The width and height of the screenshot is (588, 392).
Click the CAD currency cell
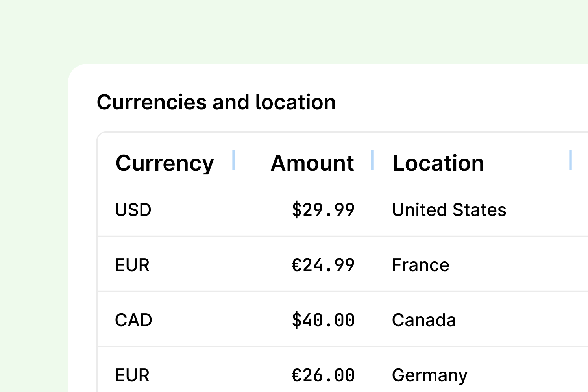tap(133, 320)
